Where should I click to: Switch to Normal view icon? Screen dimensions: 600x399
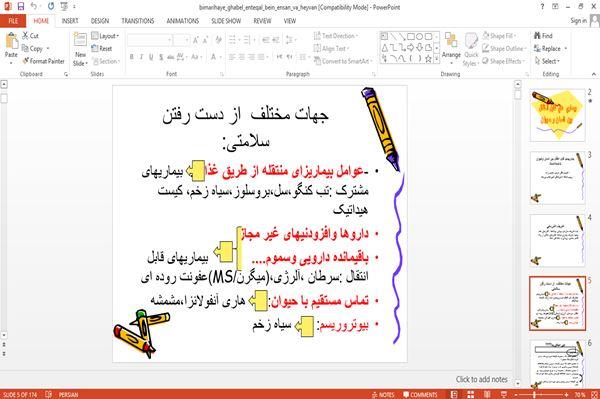tap(453, 394)
